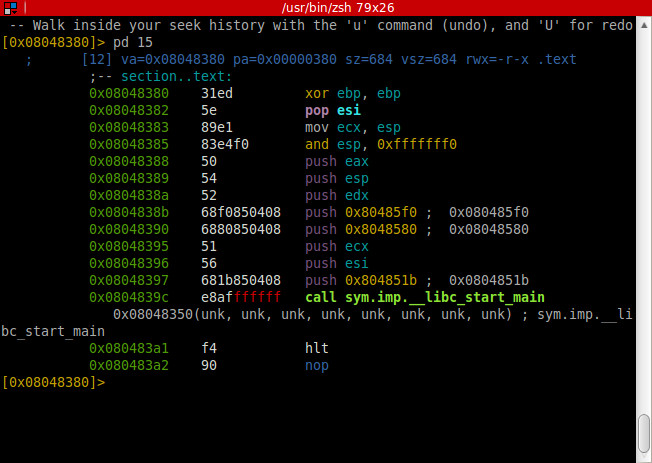This screenshot has height=463, width=652.
Task: Click address 0x08048383
Action: pyautogui.click(x=129, y=128)
